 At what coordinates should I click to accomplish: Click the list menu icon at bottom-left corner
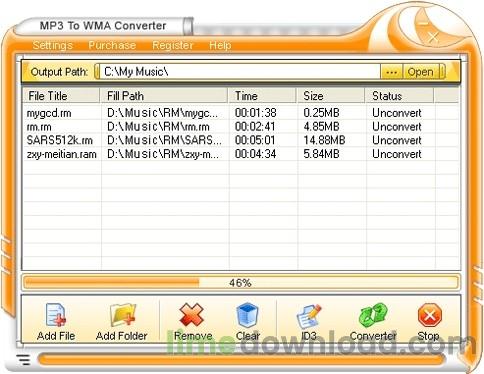[23, 360]
